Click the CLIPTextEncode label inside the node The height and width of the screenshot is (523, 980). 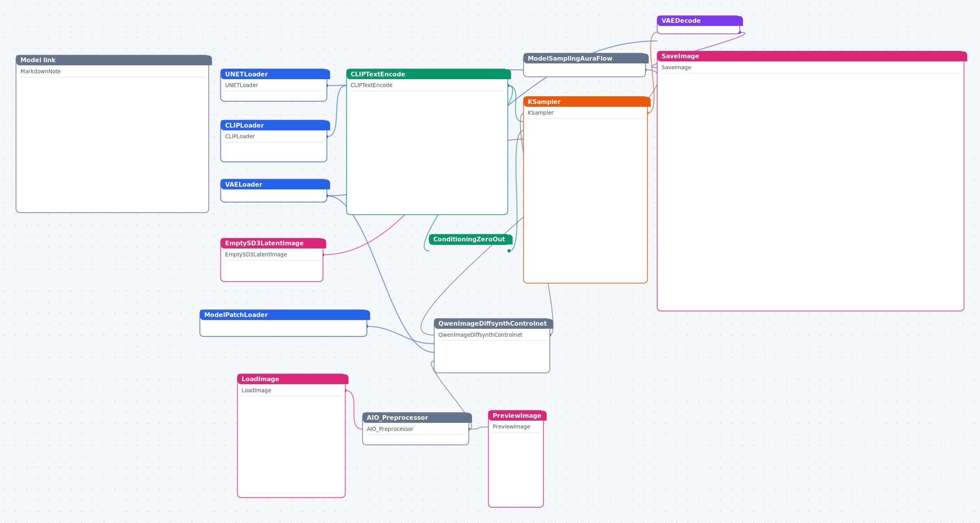coord(372,85)
